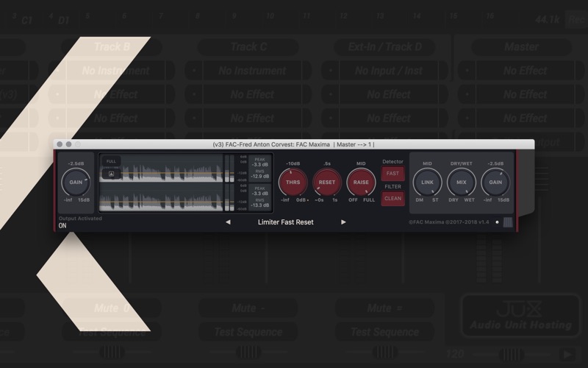
Task: Click the JUX Audio Unit Hosting logo
Action: [x=521, y=316]
